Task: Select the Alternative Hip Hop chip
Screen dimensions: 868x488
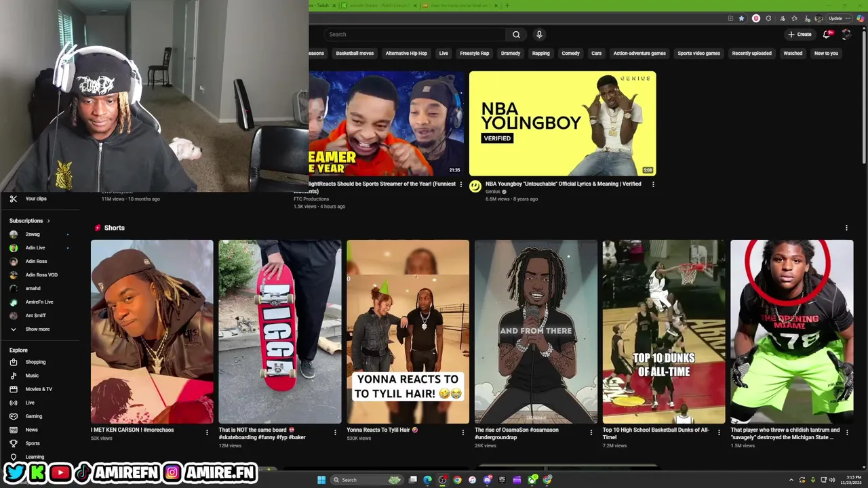Action: pos(406,54)
